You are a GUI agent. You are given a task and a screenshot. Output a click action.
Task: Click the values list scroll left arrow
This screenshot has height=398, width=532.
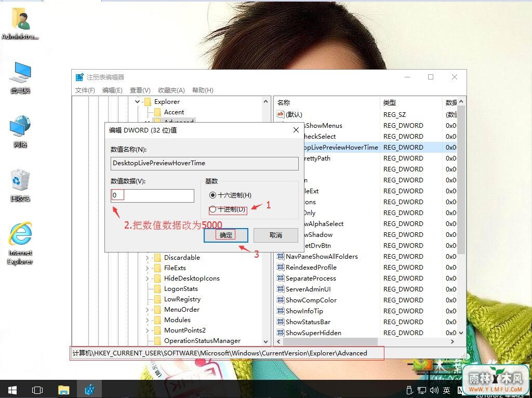tap(278, 341)
